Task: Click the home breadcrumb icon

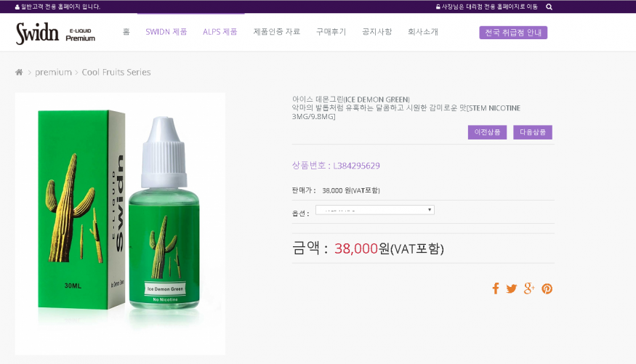Action: 19,72
